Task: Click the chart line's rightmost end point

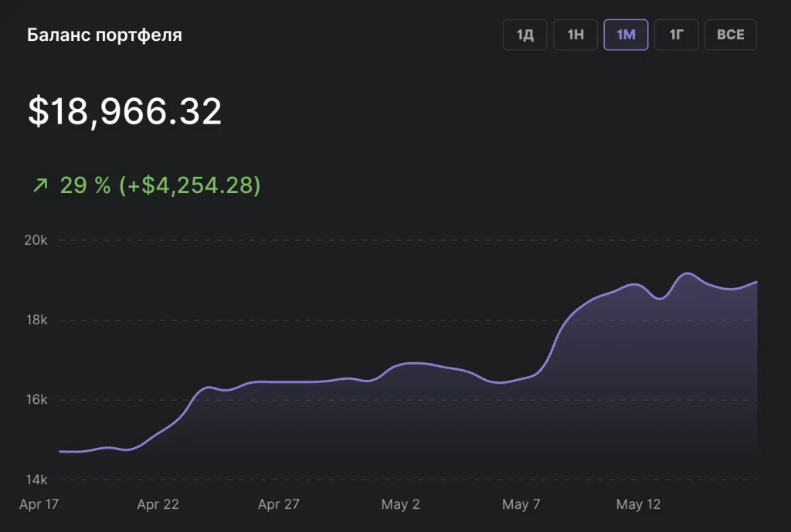Action: coord(756,282)
